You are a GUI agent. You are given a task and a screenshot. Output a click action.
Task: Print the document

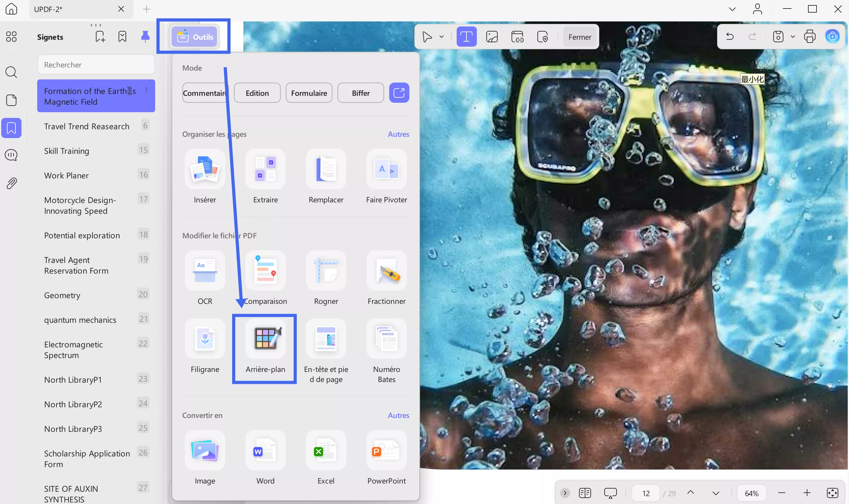(x=810, y=36)
